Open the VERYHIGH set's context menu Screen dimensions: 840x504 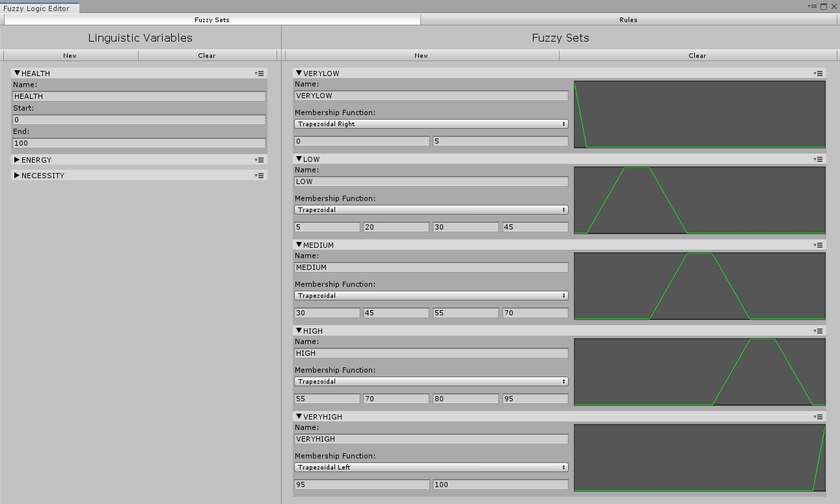coord(818,416)
